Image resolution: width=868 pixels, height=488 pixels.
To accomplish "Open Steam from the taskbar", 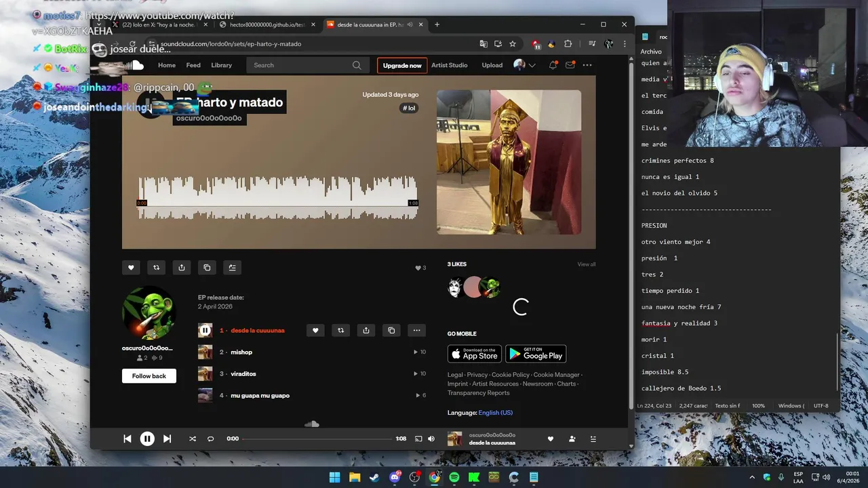I will [x=374, y=477].
